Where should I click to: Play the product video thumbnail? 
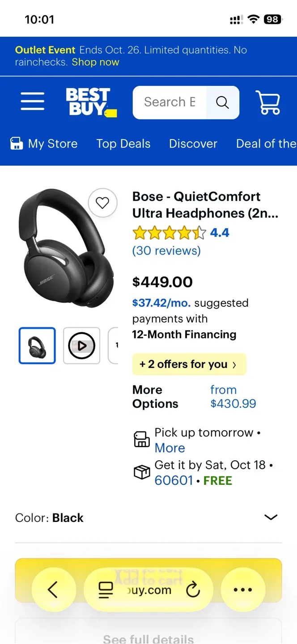point(81,346)
